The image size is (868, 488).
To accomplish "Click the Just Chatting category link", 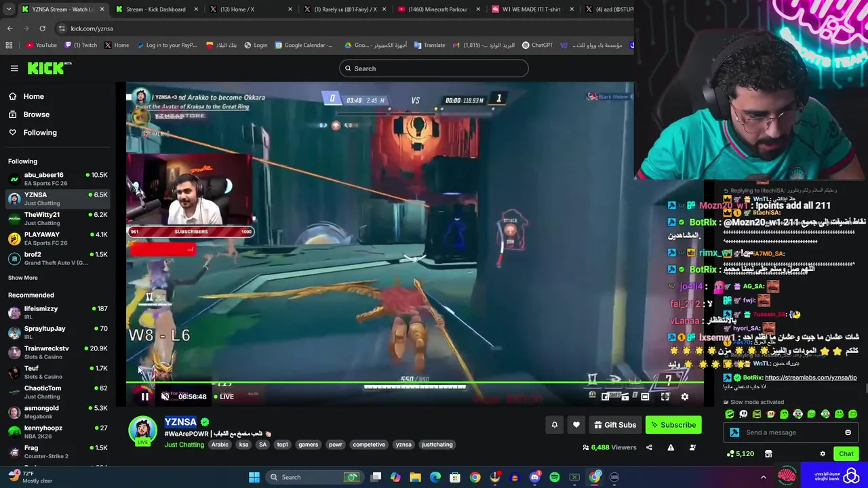I will point(184,445).
